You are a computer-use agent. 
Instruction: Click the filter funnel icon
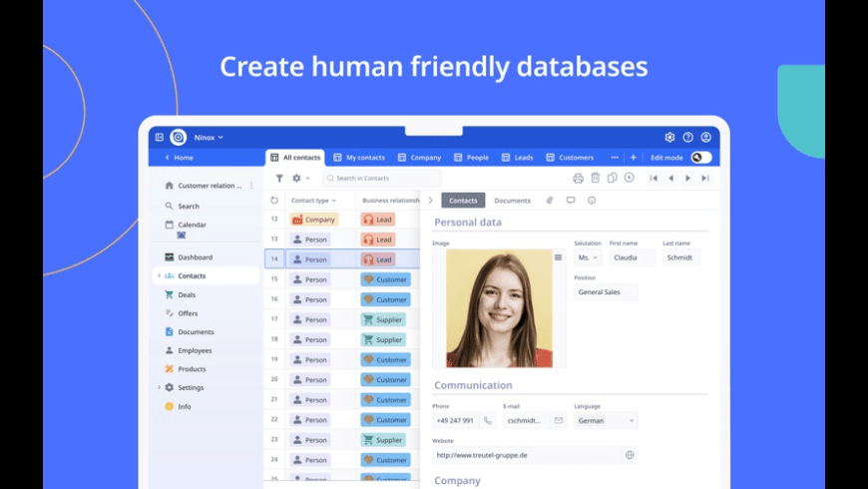point(279,179)
